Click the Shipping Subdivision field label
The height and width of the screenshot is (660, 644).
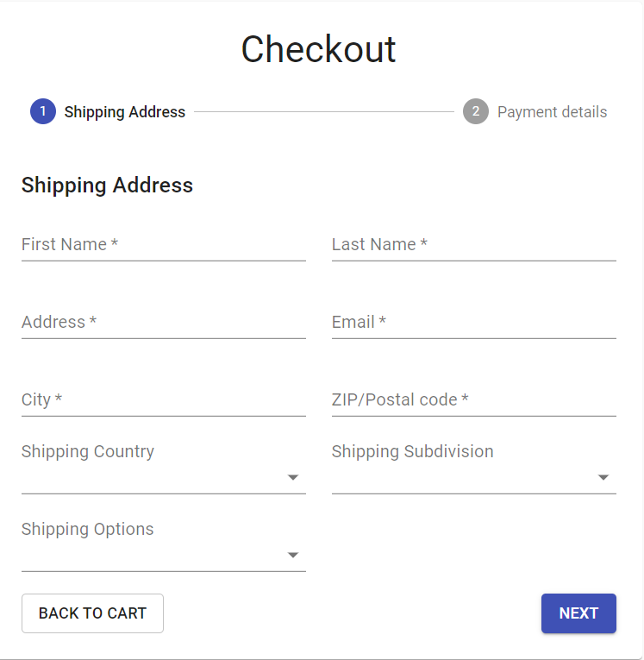412,452
